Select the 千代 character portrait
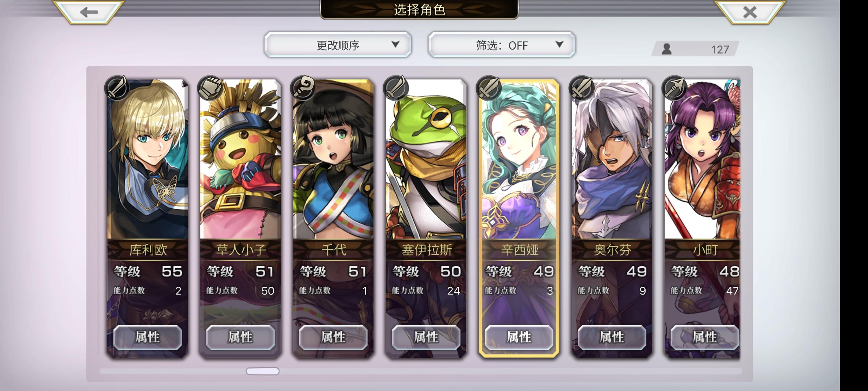This screenshot has height=391, width=868. pyautogui.click(x=333, y=159)
